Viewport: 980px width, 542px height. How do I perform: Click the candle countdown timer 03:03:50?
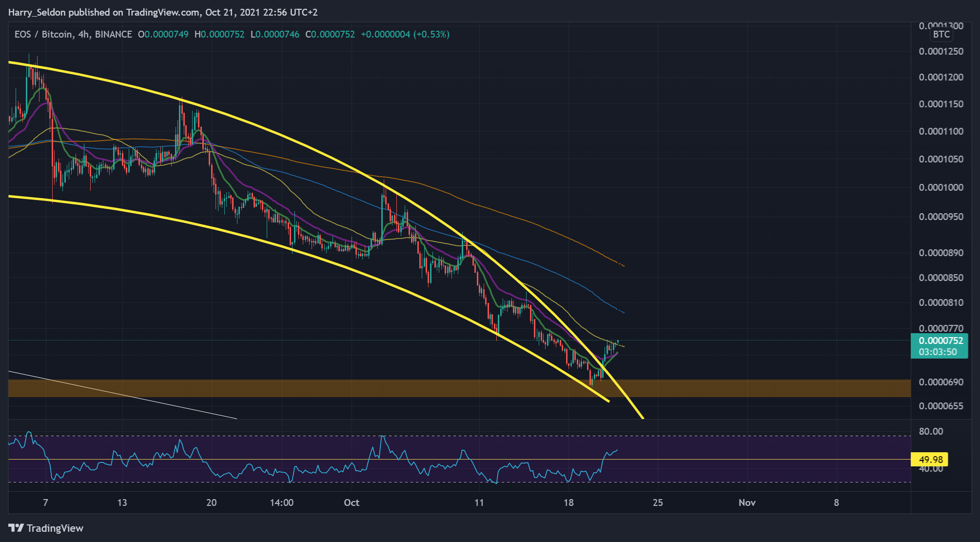coord(938,352)
